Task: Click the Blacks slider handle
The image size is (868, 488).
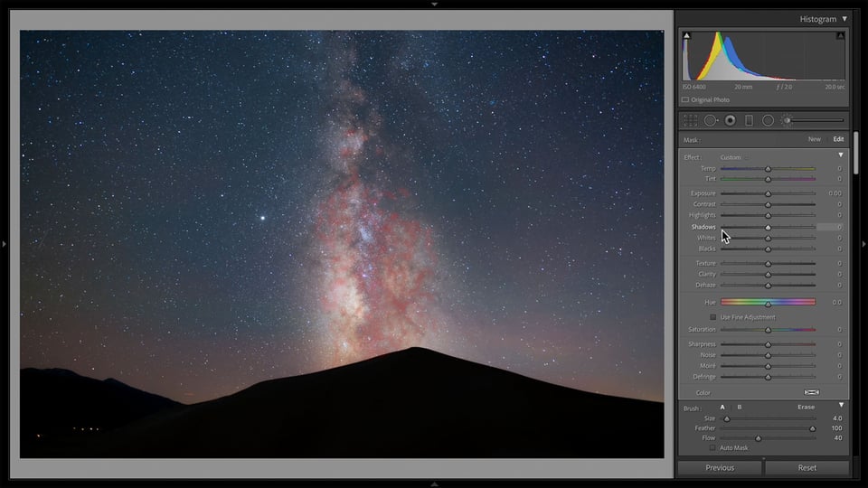Action: (x=768, y=249)
